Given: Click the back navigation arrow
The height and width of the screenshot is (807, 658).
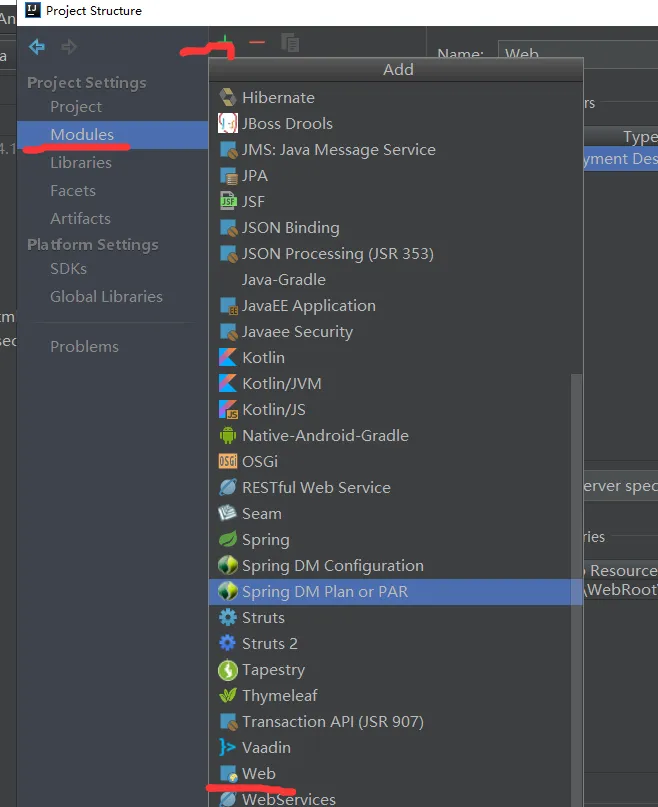Looking at the screenshot, I should point(37,47).
